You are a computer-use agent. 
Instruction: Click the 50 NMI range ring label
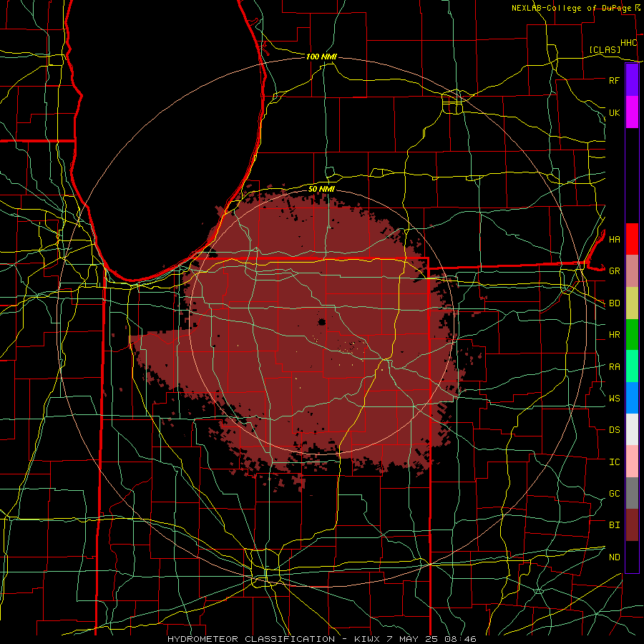(x=321, y=189)
